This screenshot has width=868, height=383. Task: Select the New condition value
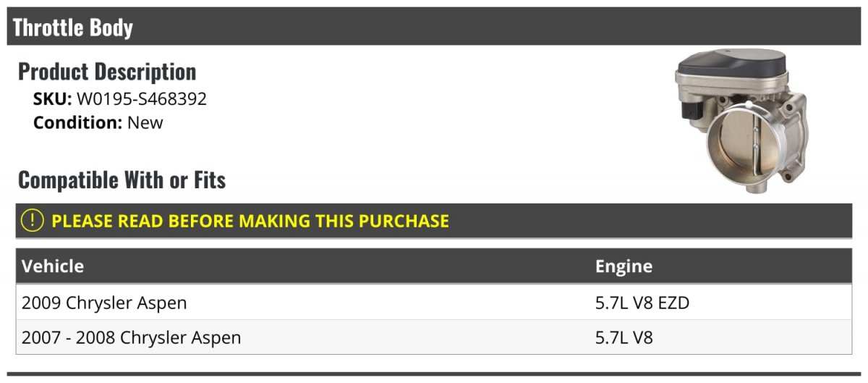pyautogui.click(x=145, y=122)
